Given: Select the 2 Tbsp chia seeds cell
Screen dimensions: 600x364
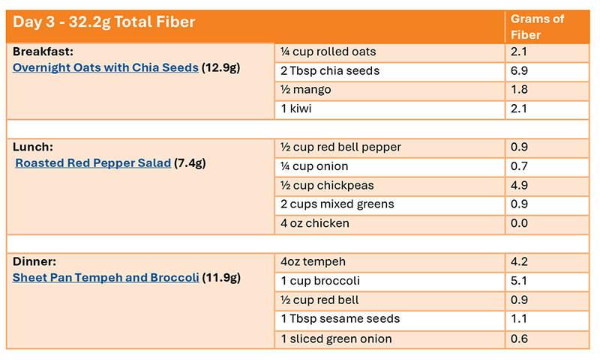Looking at the screenshot, I should (330, 71).
